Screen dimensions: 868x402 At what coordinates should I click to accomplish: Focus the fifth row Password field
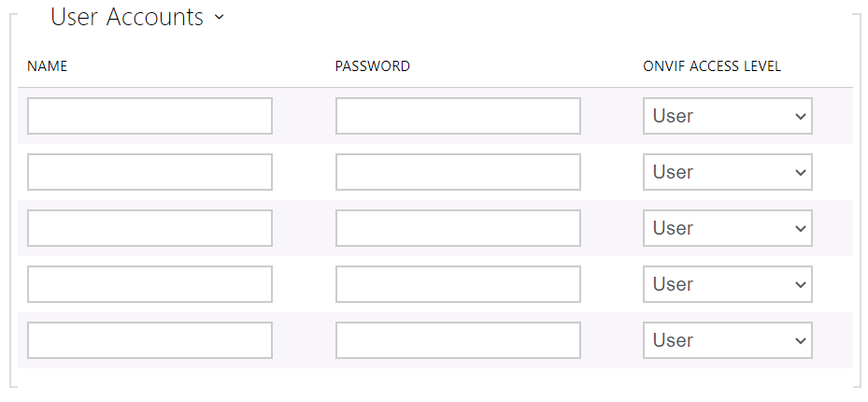tap(458, 340)
